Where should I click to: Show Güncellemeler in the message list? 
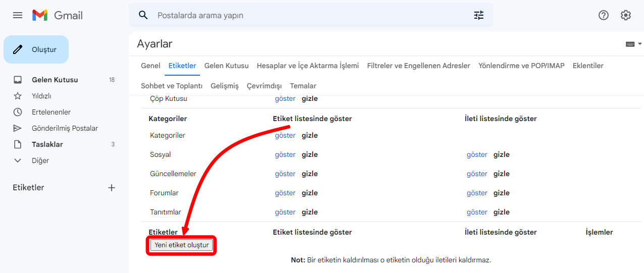(477, 174)
